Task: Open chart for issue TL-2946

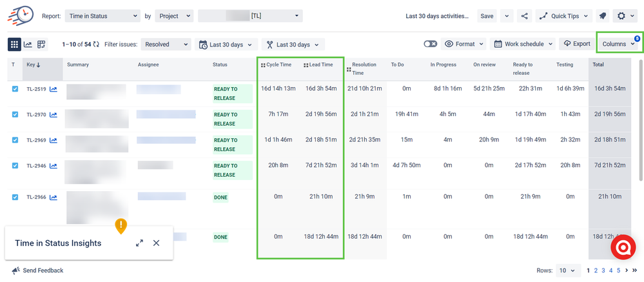Action: pos(54,165)
